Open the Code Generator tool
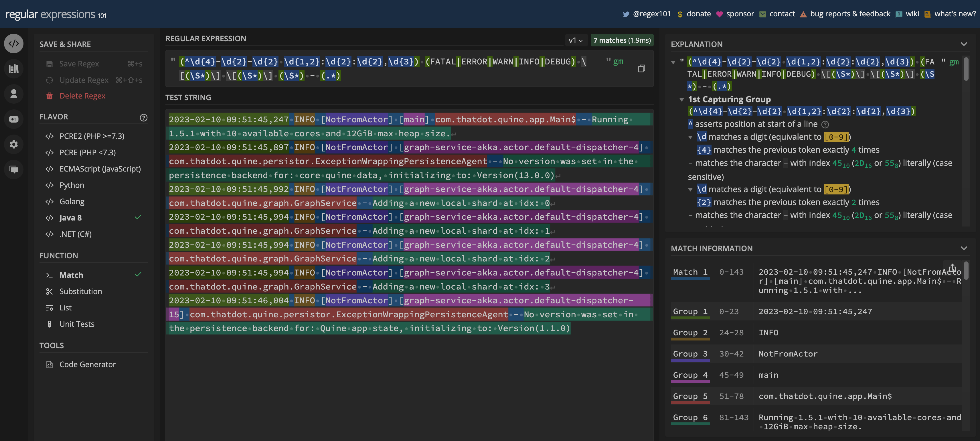980x441 pixels. point(87,365)
